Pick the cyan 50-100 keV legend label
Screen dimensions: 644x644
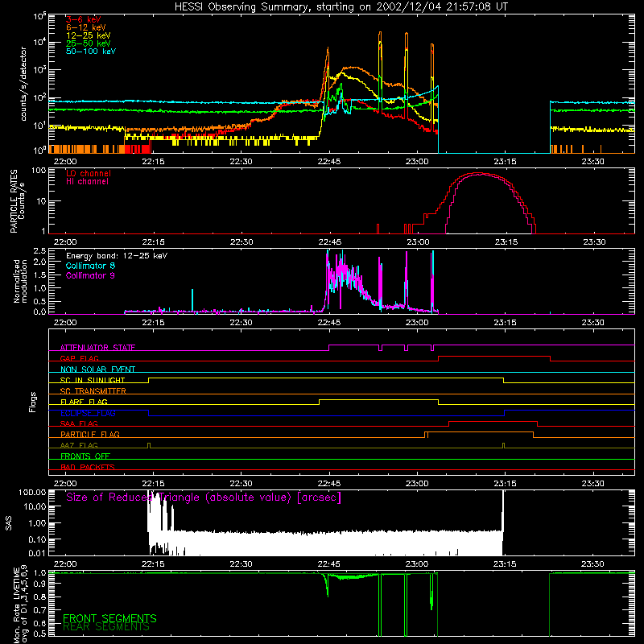point(91,52)
